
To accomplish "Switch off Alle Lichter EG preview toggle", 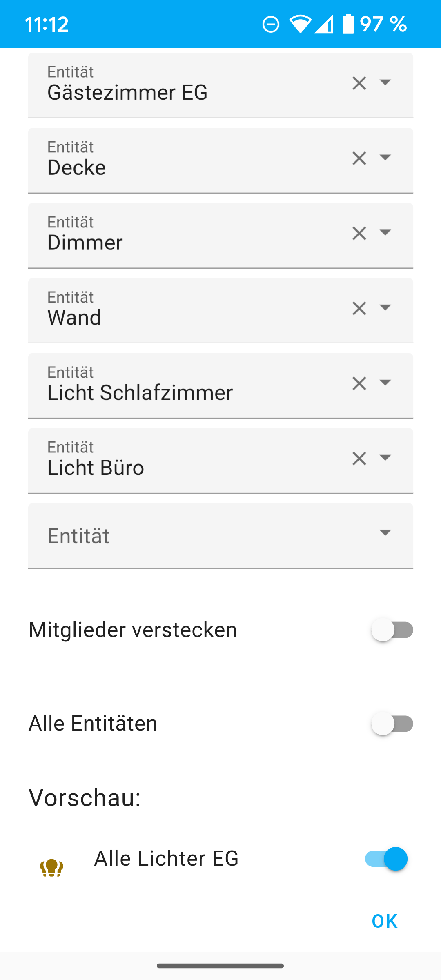I will [x=386, y=858].
